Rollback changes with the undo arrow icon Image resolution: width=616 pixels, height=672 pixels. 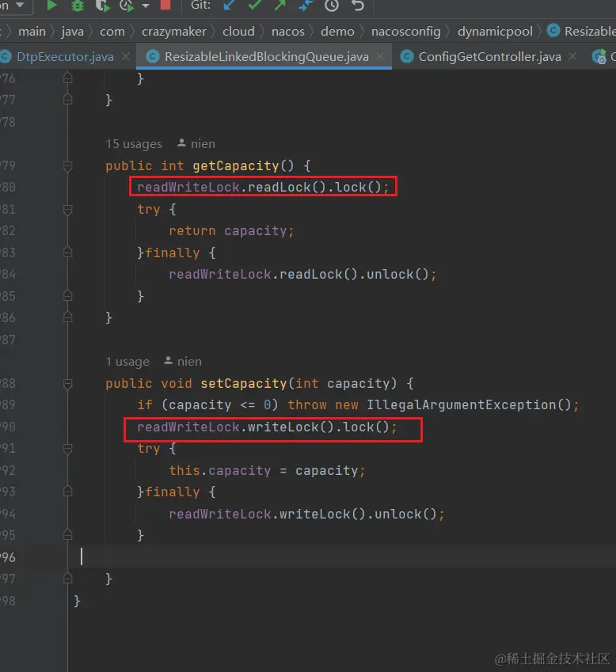click(358, 5)
